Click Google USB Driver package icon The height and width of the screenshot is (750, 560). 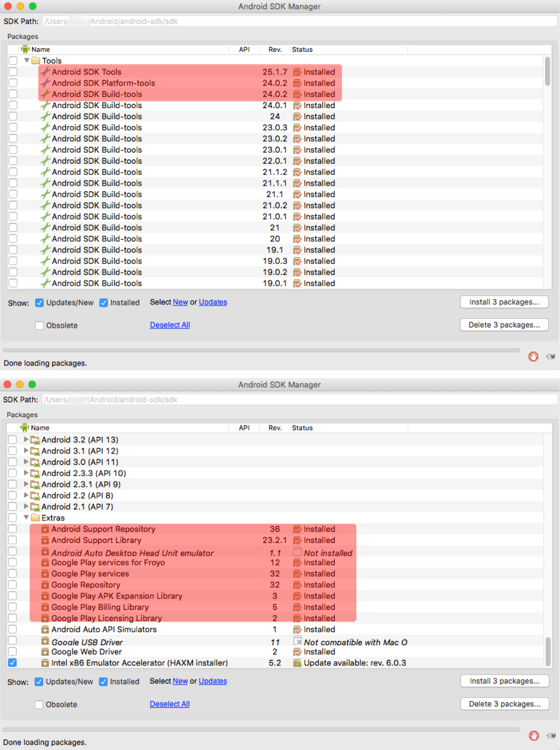coord(45,641)
